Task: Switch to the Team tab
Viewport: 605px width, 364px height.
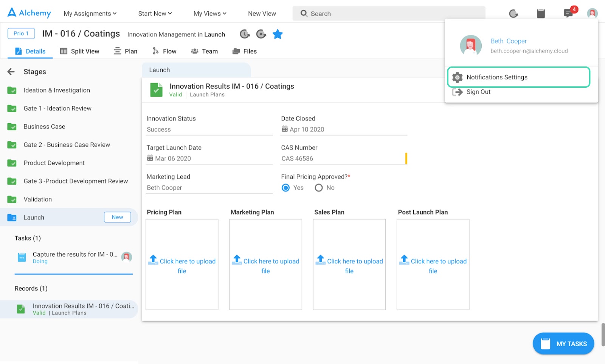Action: tap(205, 51)
